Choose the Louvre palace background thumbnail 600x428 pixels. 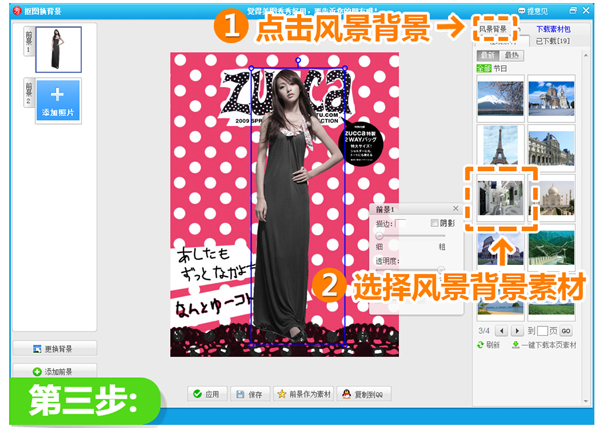click(x=551, y=148)
